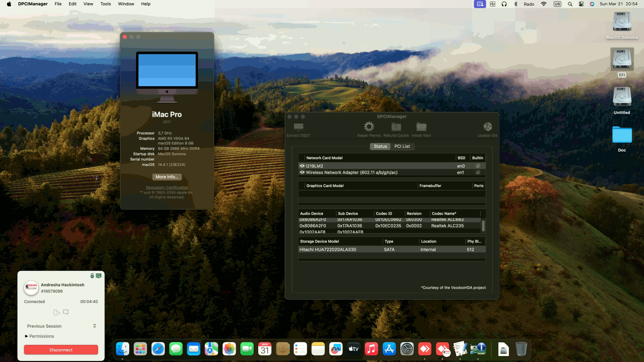Open App Store from the dock
Image resolution: width=644 pixels, height=362 pixels.
pyautogui.click(x=389, y=349)
